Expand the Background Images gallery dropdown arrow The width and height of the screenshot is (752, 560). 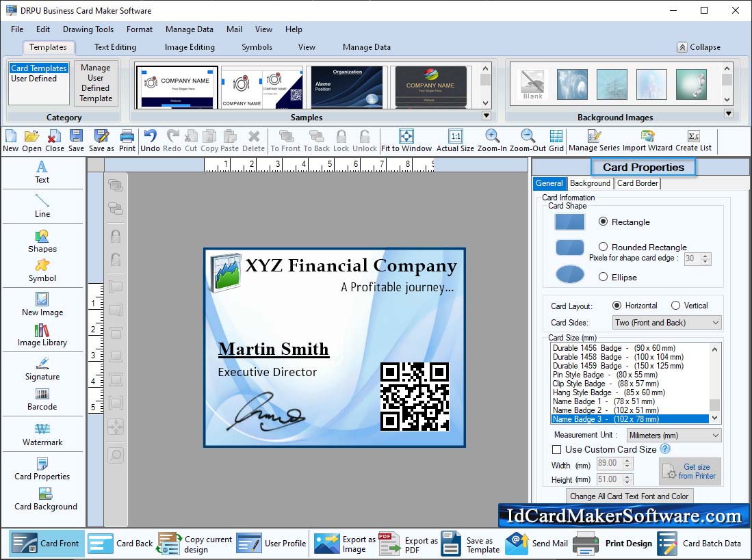pos(729,114)
